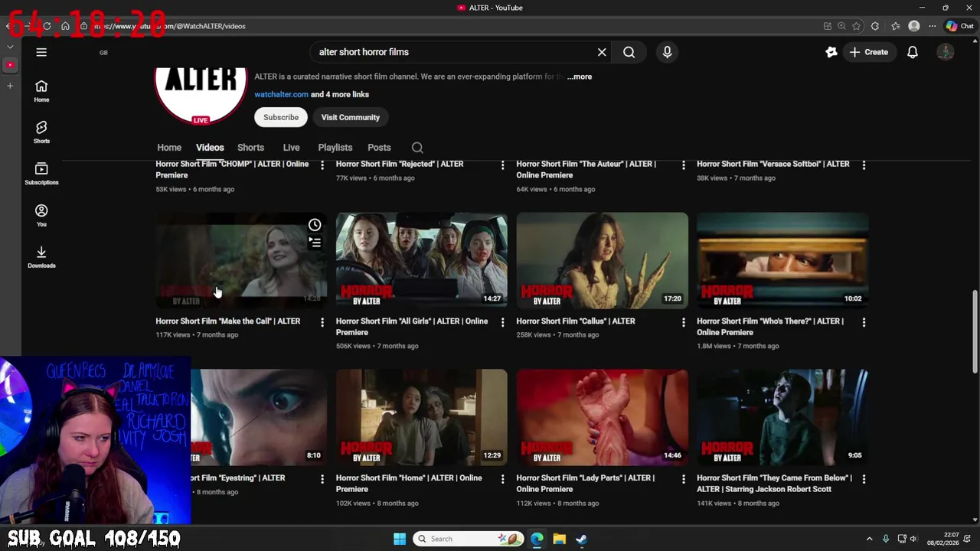Open options for Home video
980x551 pixels.
503,479
